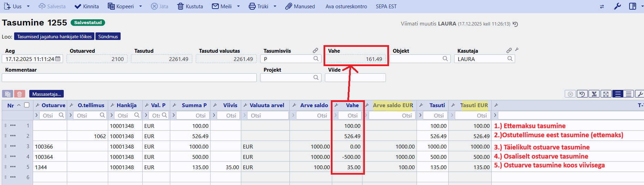This screenshot has height=185, width=644.
Task: Tick the select-all rows checkbox in header
Action: pyautogui.click(x=27, y=105)
